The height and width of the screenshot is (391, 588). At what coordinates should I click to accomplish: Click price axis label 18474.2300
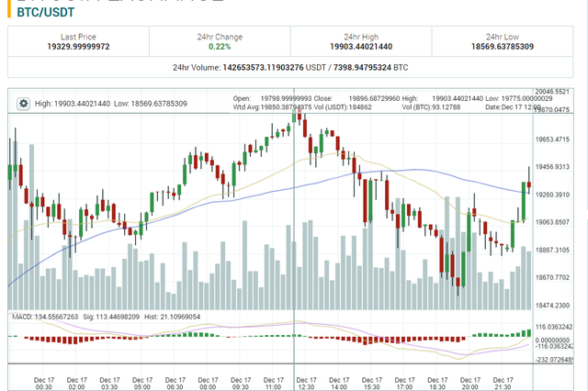click(552, 306)
